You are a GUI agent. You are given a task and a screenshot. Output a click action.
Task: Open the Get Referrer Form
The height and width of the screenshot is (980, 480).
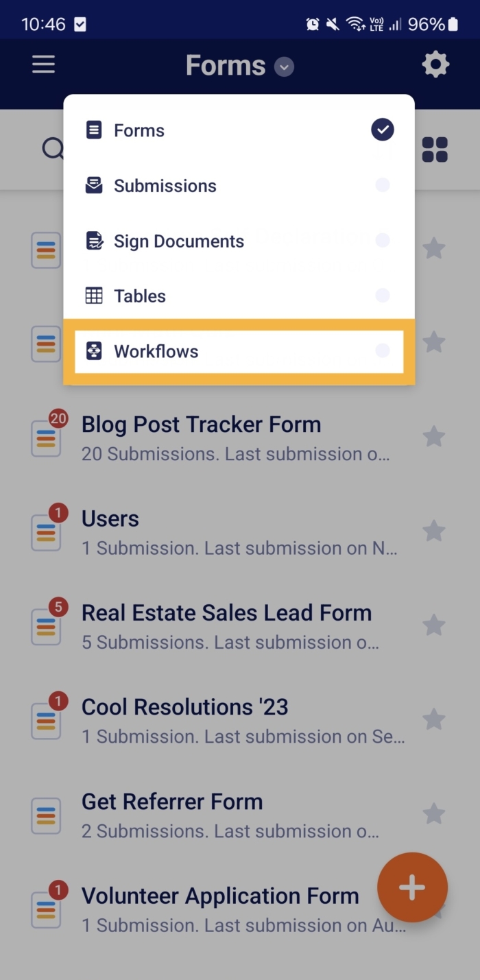click(171, 802)
